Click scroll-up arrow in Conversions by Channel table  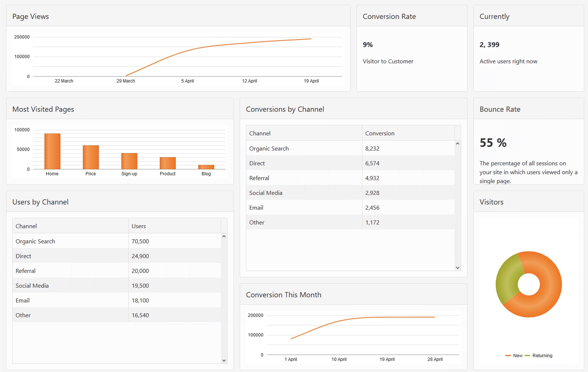(458, 144)
